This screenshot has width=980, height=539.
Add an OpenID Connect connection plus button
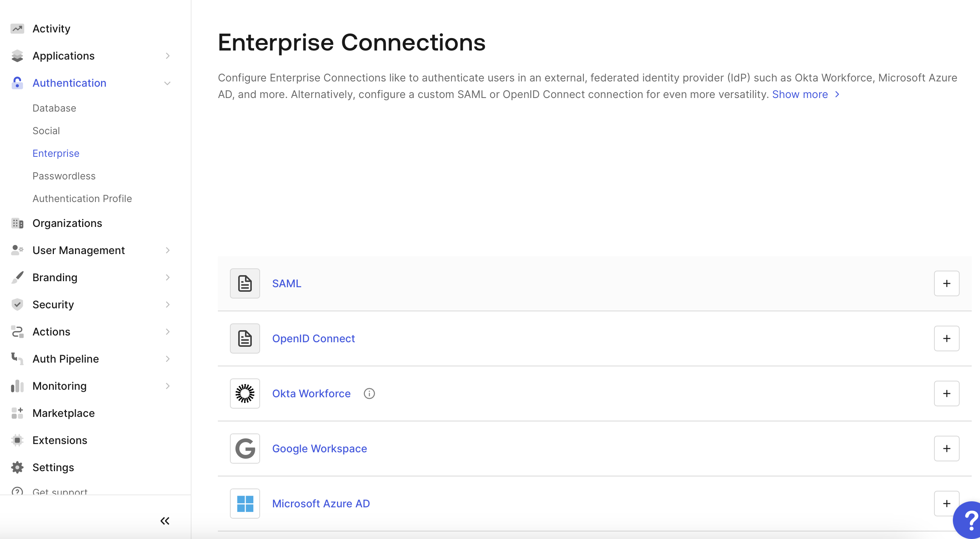tap(946, 338)
